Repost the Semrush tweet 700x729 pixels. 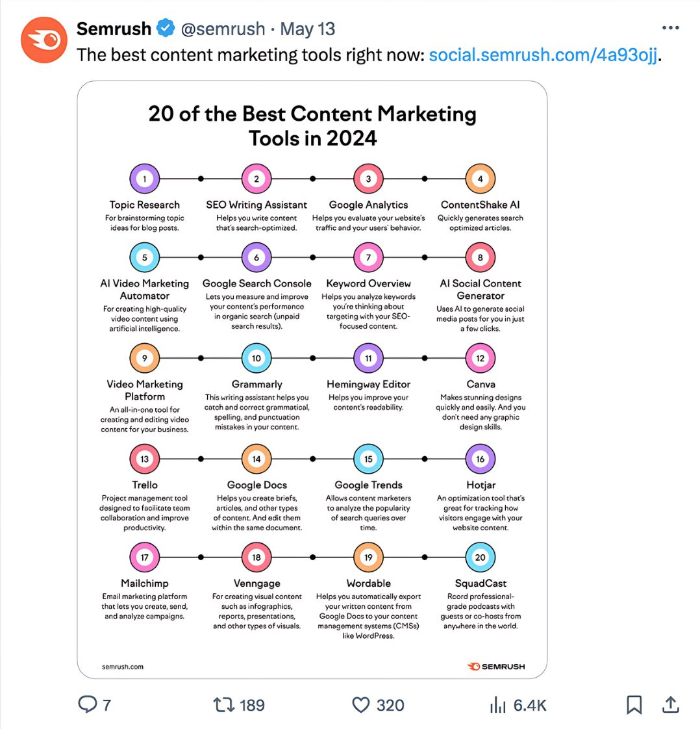[225, 705]
